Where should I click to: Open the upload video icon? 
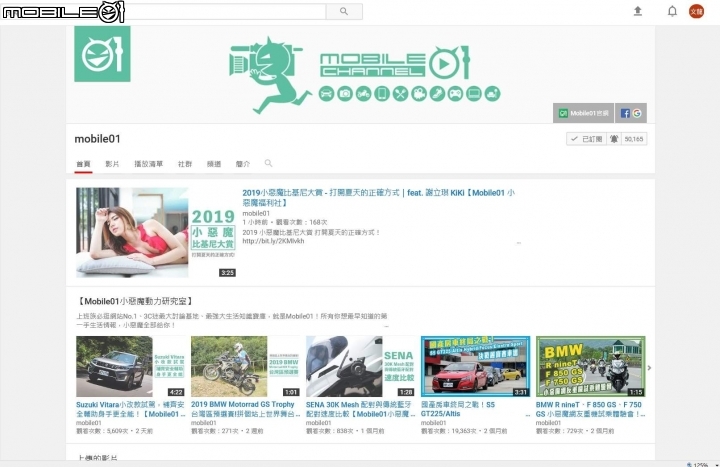pos(637,11)
